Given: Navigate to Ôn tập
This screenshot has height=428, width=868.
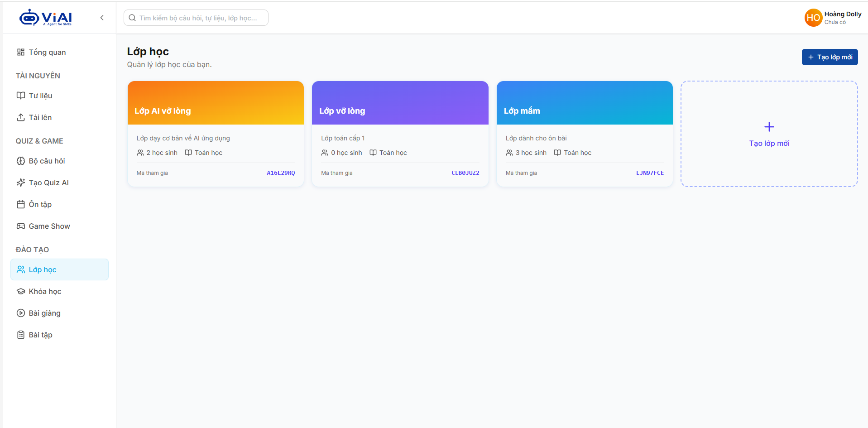Looking at the screenshot, I should point(59,204).
